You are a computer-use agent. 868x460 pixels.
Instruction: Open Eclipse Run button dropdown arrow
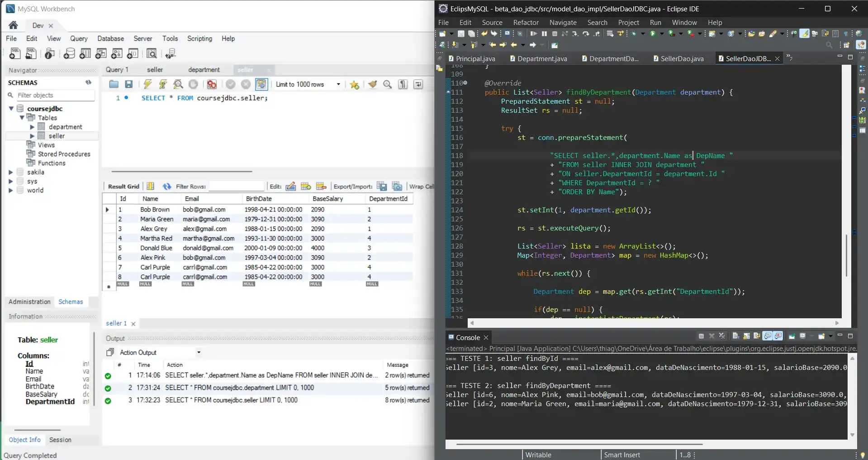tap(662, 34)
